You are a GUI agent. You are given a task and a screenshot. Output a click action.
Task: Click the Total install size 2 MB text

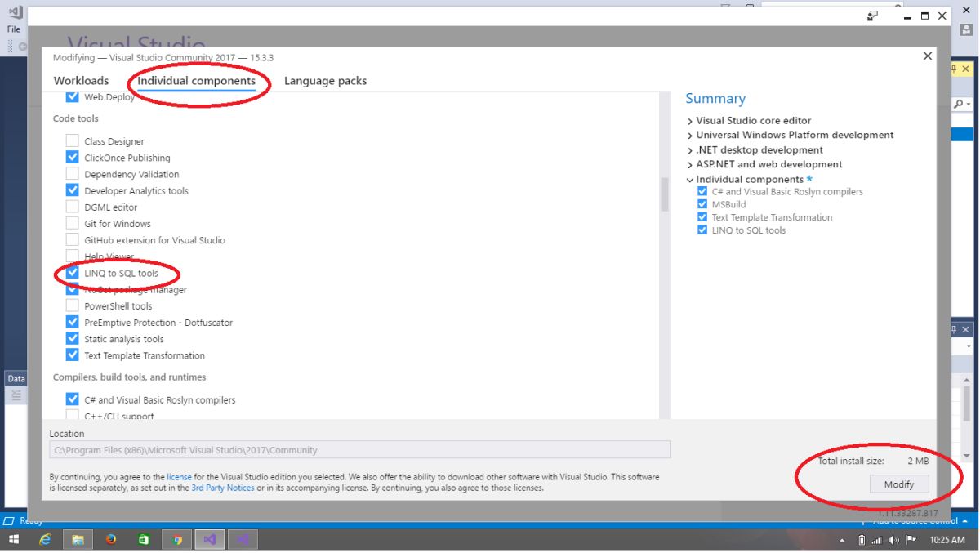click(873, 462)
